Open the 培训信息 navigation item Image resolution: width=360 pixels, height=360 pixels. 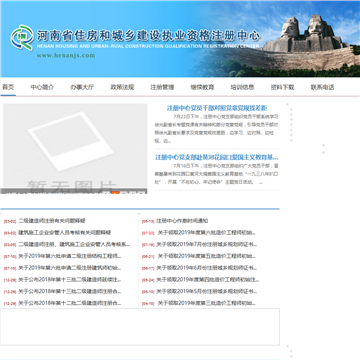(x=242, y=87)
